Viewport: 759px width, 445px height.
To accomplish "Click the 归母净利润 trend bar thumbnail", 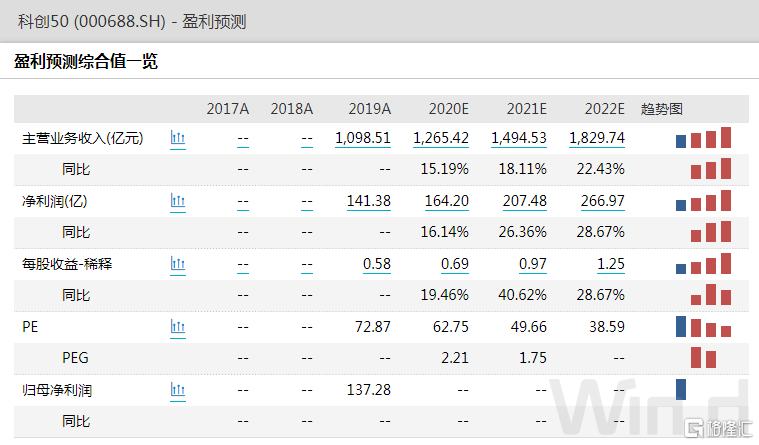I will [x=681, y=389].
